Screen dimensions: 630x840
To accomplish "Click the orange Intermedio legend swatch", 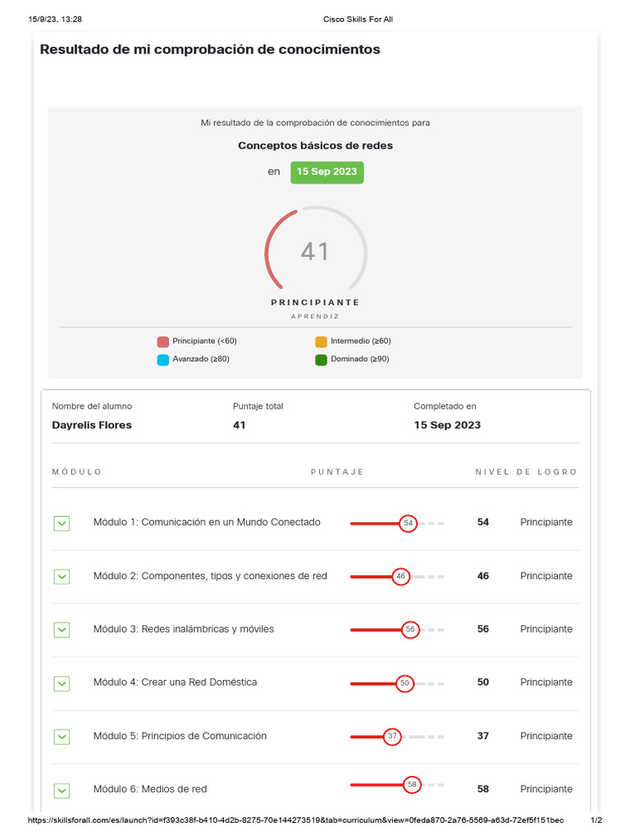I will tap(321, 341).
